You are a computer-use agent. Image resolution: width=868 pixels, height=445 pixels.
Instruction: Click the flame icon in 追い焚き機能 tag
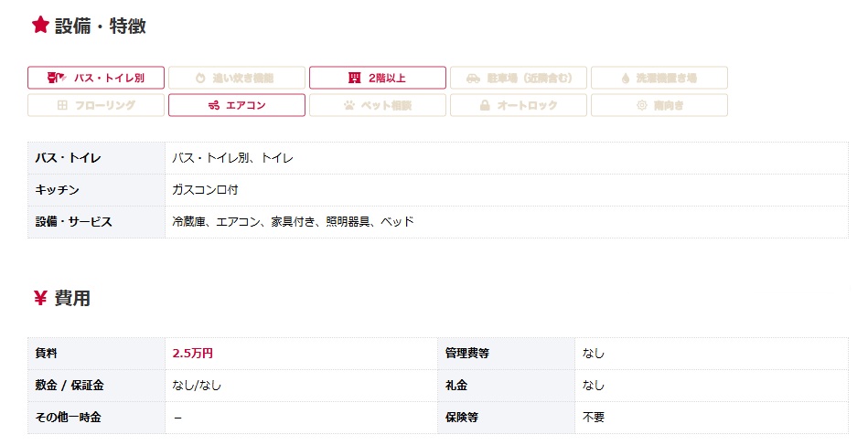(200, 78)
